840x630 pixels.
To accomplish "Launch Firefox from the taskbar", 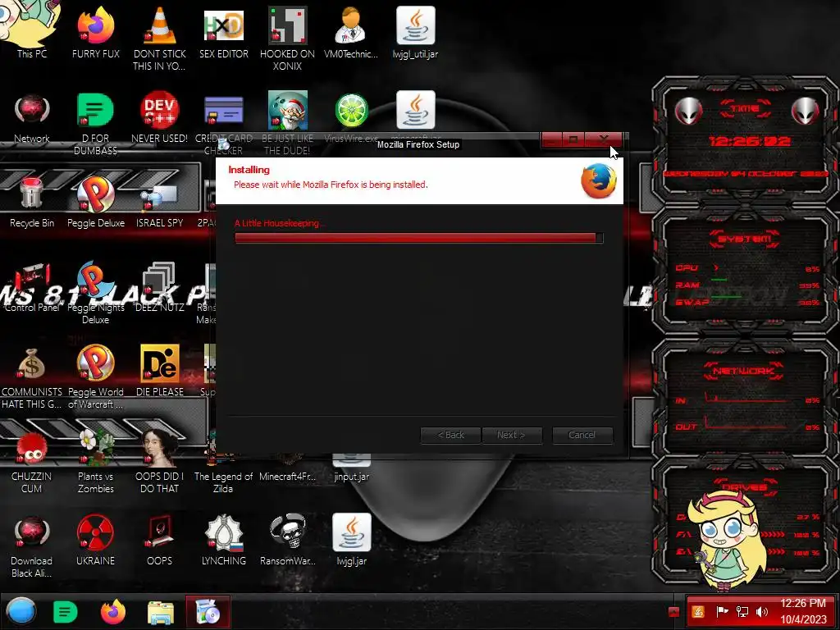I will (113, 612).
